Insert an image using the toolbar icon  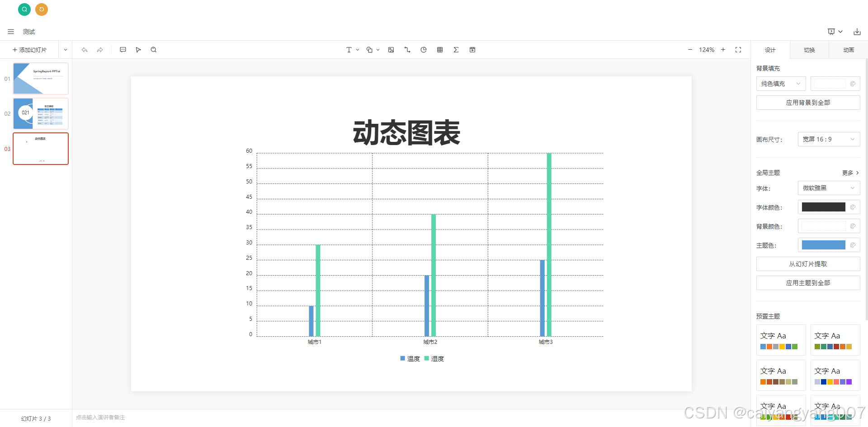(391, 50)
